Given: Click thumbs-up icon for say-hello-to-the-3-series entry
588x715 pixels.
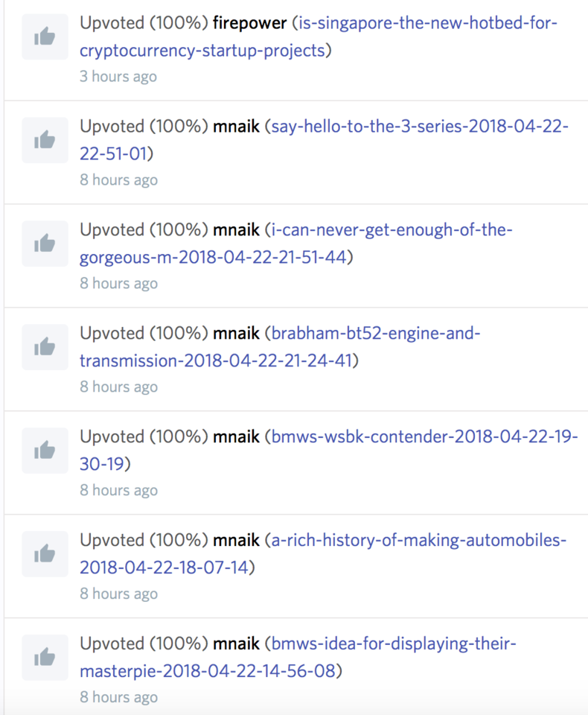Looking at the screenshot, I should click(x=45, y=140).
